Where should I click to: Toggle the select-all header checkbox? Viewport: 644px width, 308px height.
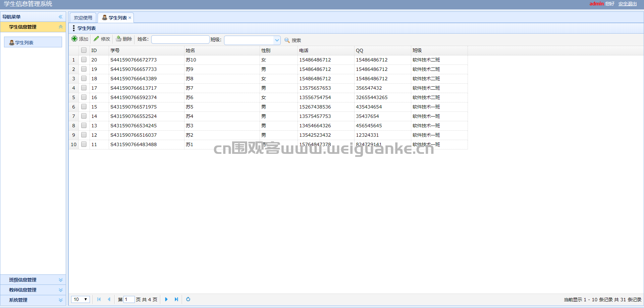point(84,50)
